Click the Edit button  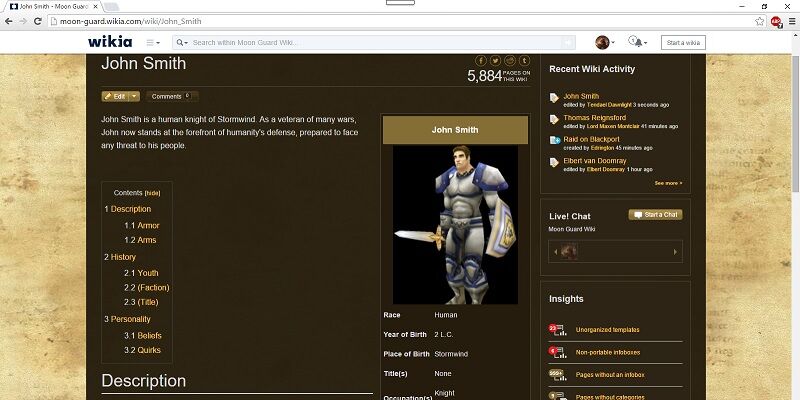click(x=115, y=96)
